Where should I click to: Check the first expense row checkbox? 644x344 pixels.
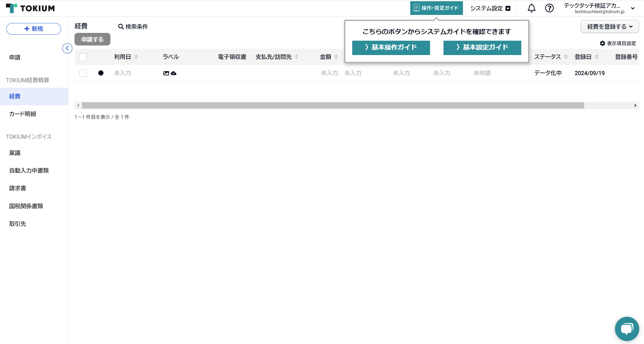point(83,73)
